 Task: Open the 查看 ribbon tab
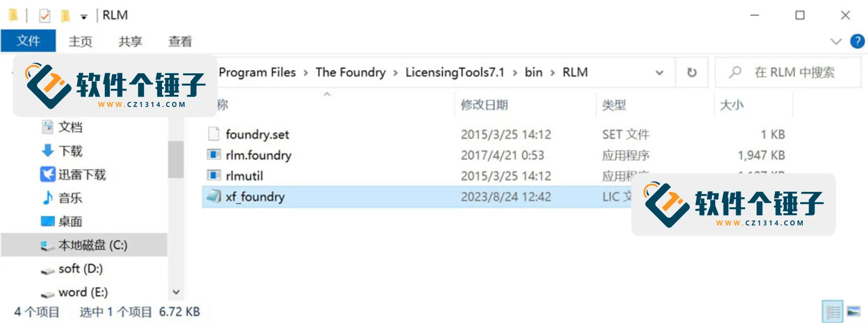[180, 41]
